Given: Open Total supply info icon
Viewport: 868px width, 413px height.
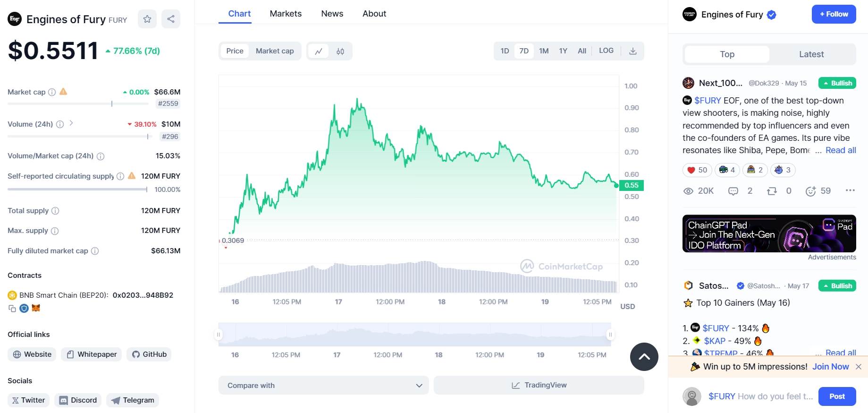Looking at the screenshot, I should point(55,211).
